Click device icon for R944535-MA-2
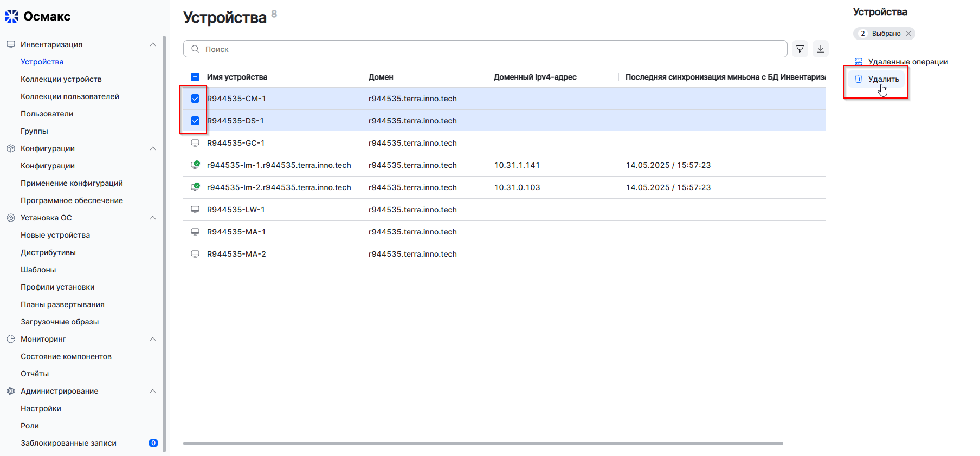 (195, 254)
